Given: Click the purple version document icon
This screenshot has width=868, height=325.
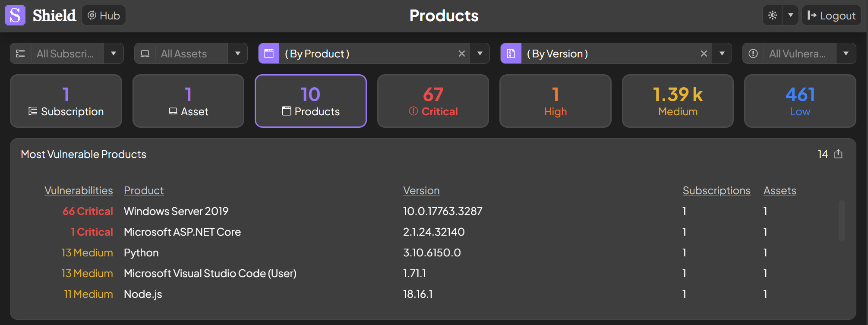Looking at the screenshot, I should tap(511, 54).
